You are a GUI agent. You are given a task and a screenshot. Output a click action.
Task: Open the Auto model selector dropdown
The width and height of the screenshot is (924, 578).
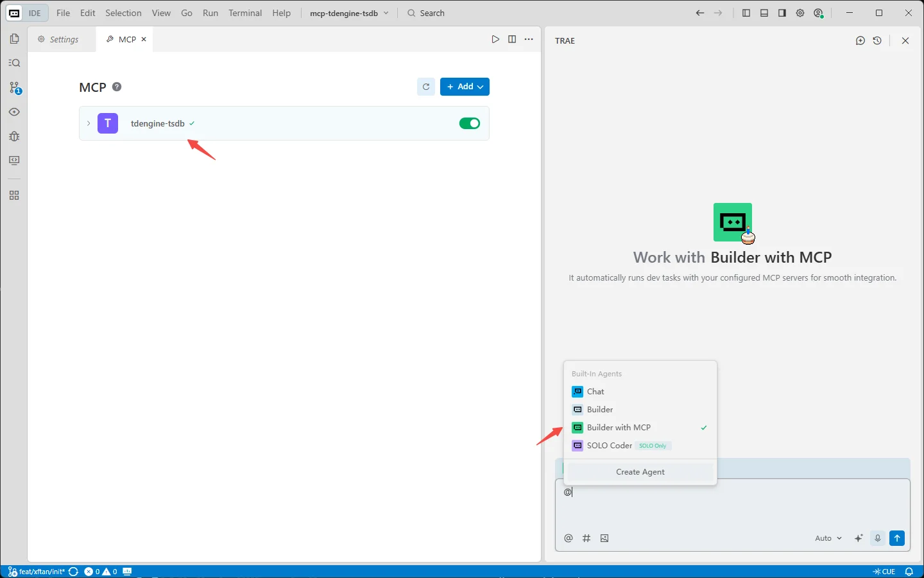point(828,538)
